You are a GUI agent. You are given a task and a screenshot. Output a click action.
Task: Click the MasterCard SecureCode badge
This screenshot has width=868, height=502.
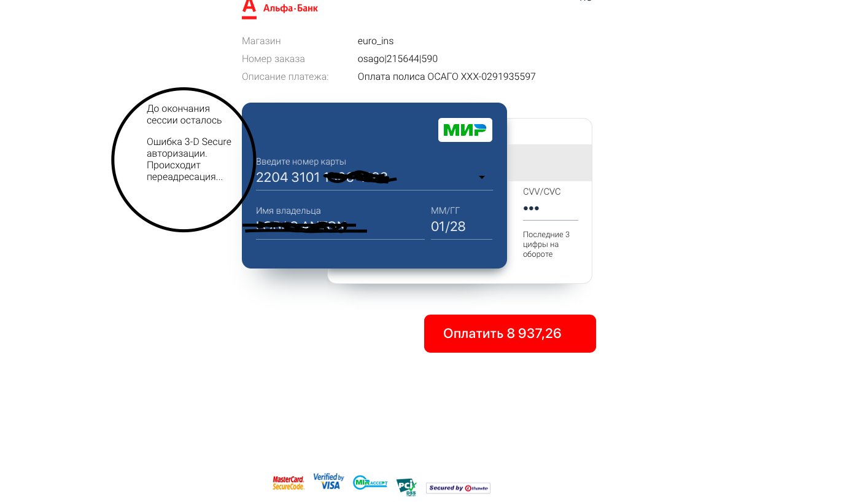289,483
